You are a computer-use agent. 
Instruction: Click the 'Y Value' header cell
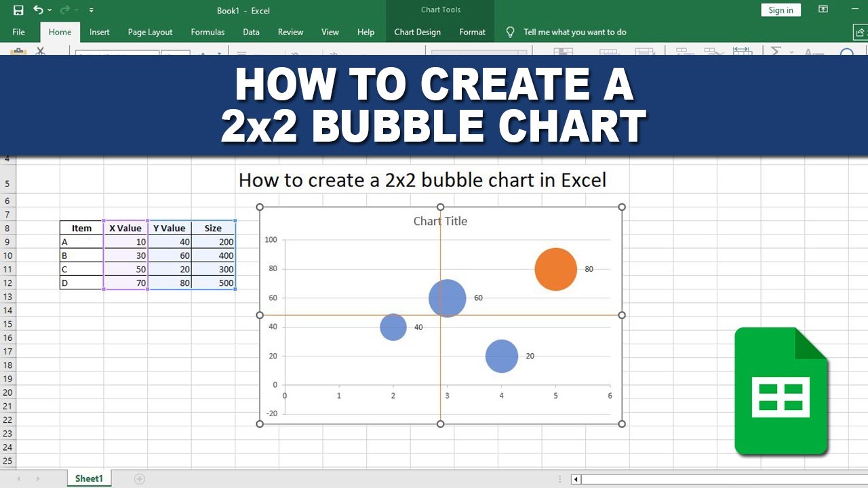click(170, 228)
